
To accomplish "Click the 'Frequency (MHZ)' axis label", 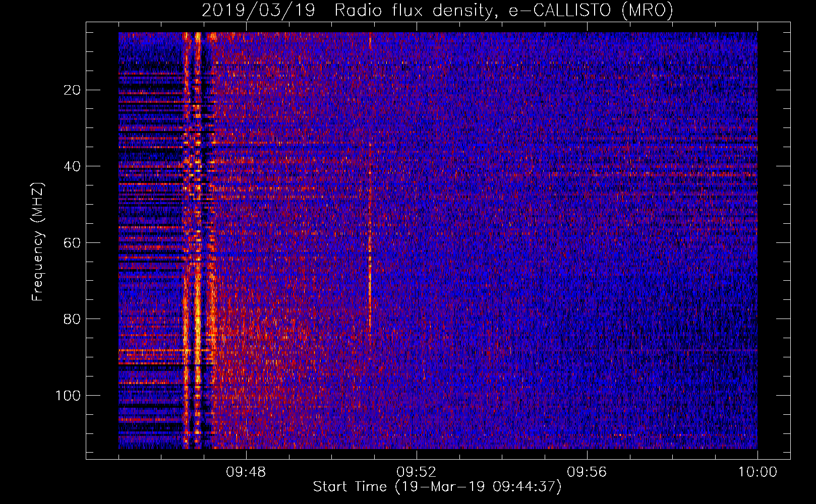I will pos(38,241).
